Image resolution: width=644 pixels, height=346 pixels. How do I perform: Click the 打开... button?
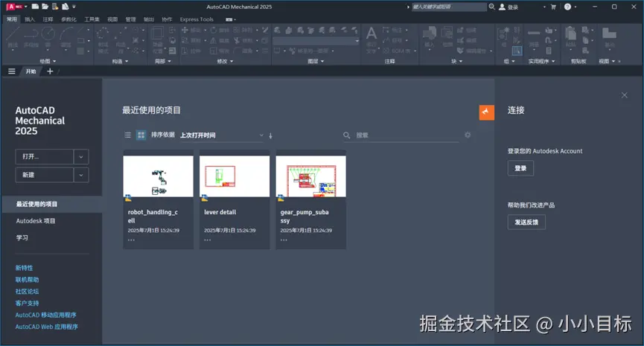[x=45, y=157]
